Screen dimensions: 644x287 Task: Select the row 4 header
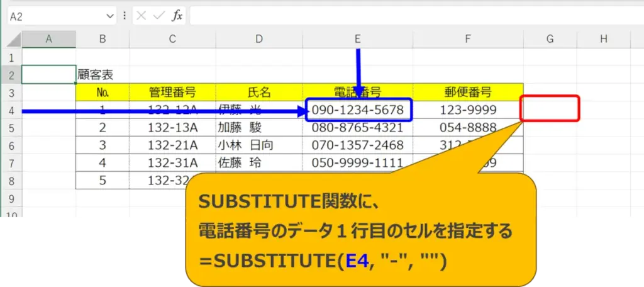(x=11, y=110)
